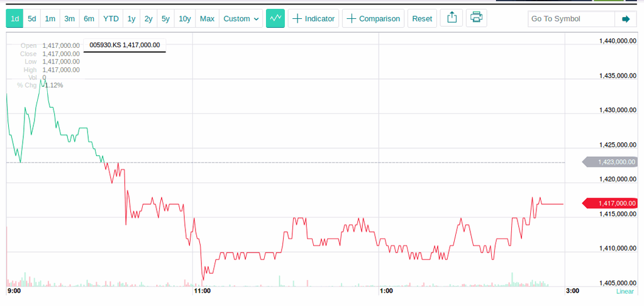Show the 5y time range
This screenshot has height=306, width=644.
pos(165,18)
